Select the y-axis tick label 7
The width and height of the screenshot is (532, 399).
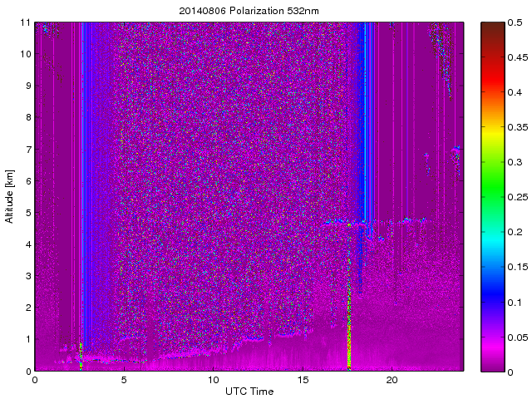[x=27, y=150]
